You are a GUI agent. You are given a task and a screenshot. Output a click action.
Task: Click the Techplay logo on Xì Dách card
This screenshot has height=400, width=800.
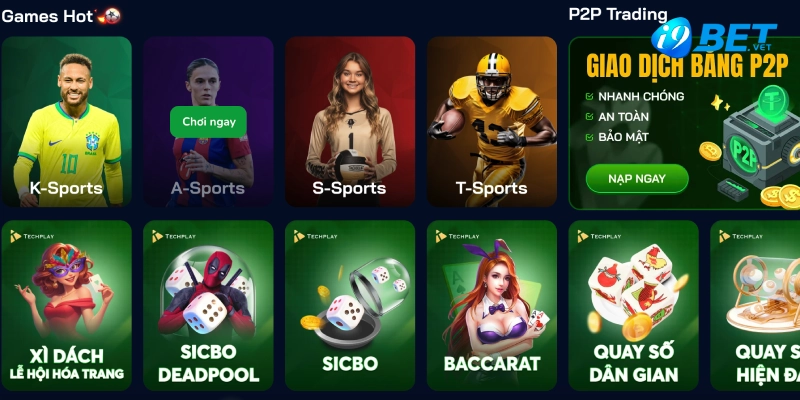(32, 236)
